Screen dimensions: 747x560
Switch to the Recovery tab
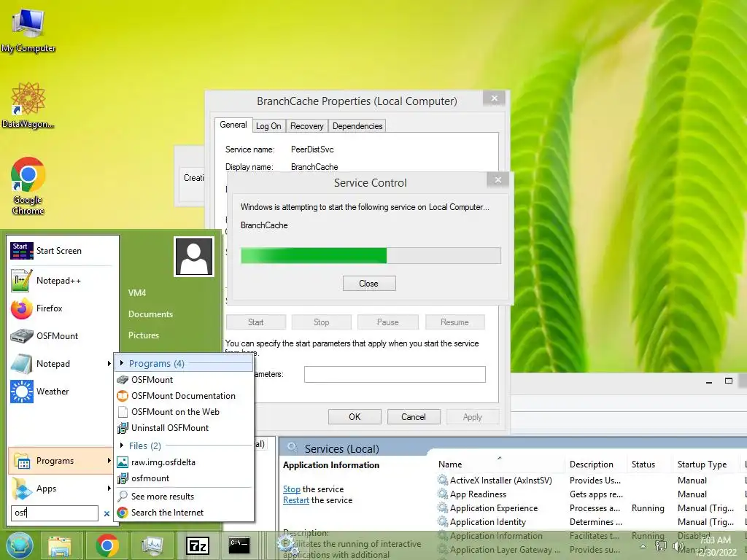pyautogui.click(x=307, y=126)
